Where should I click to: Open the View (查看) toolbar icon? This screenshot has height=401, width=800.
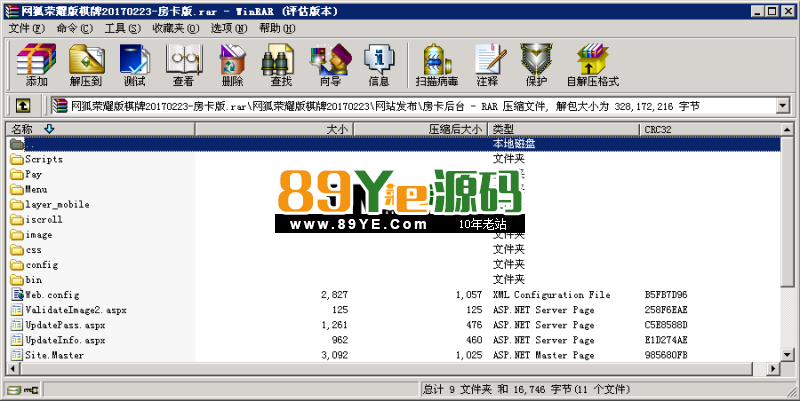click(183, 65)
